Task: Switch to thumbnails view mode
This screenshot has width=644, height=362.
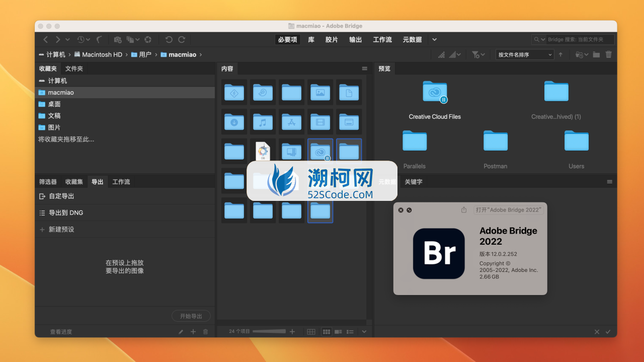Action: pyautogui.click(x=327, y=332)
